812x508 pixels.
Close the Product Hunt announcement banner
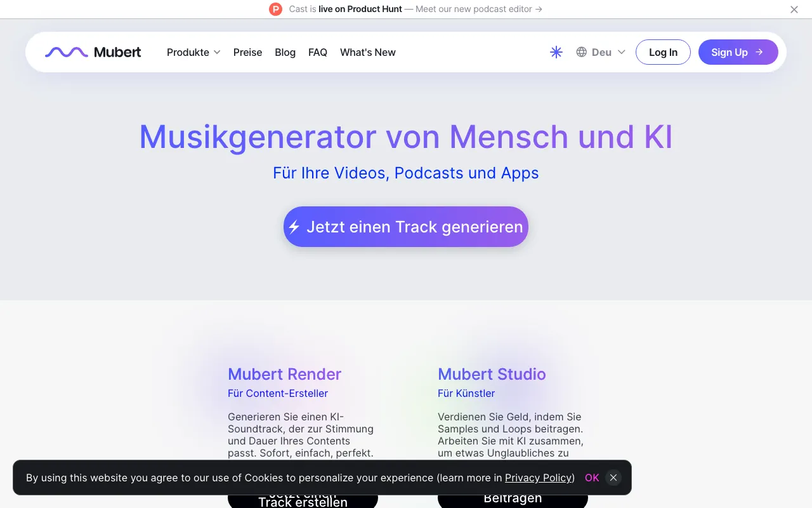[x=794, y=10]
